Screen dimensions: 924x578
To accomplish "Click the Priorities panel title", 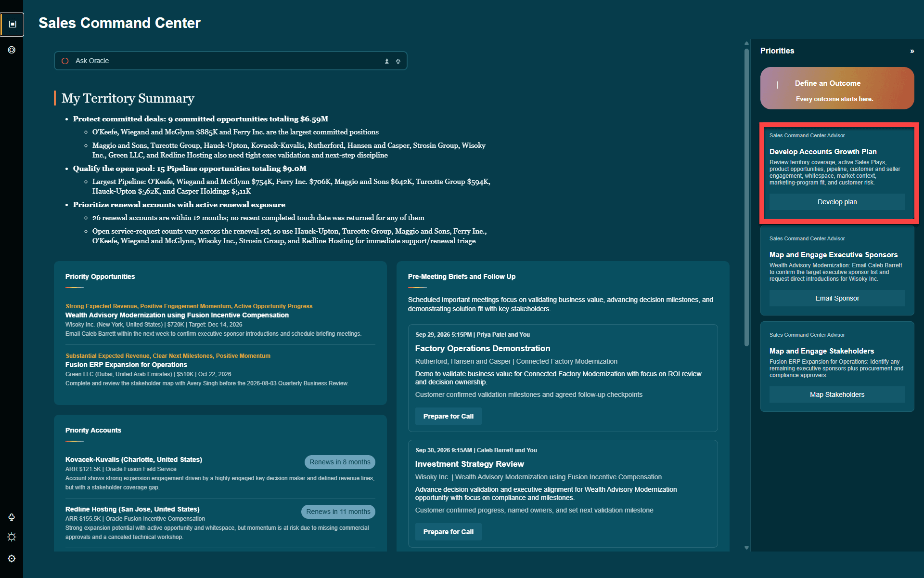I will (777, 51).
